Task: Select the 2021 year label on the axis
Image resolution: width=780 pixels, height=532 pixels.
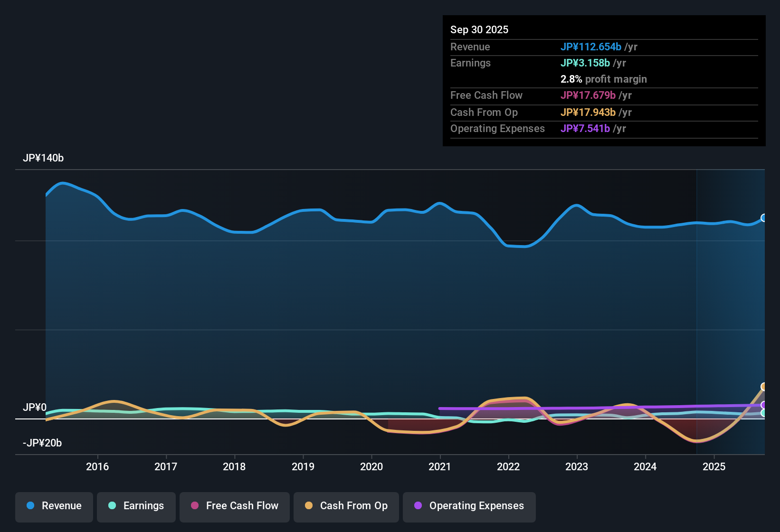Action: pyautogui.click(x=440, y=467)
